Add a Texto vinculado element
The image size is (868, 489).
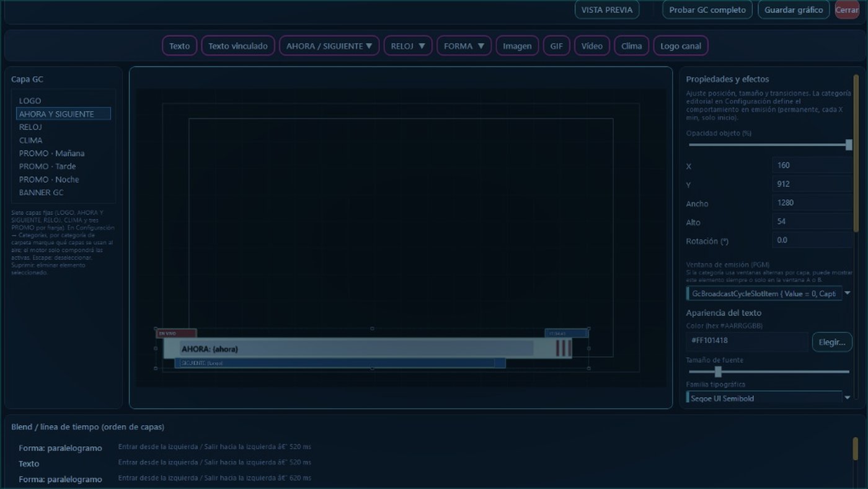[238, 46]
